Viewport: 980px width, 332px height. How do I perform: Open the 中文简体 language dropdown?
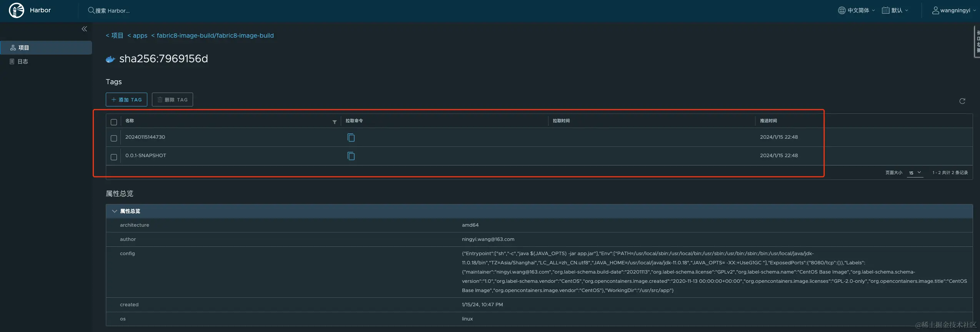point(857,10)
